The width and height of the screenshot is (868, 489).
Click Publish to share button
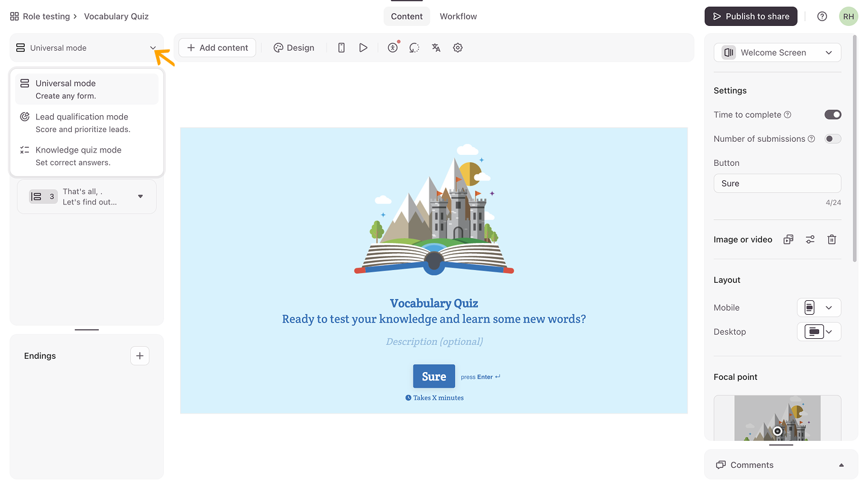click(x=751, y=16)
